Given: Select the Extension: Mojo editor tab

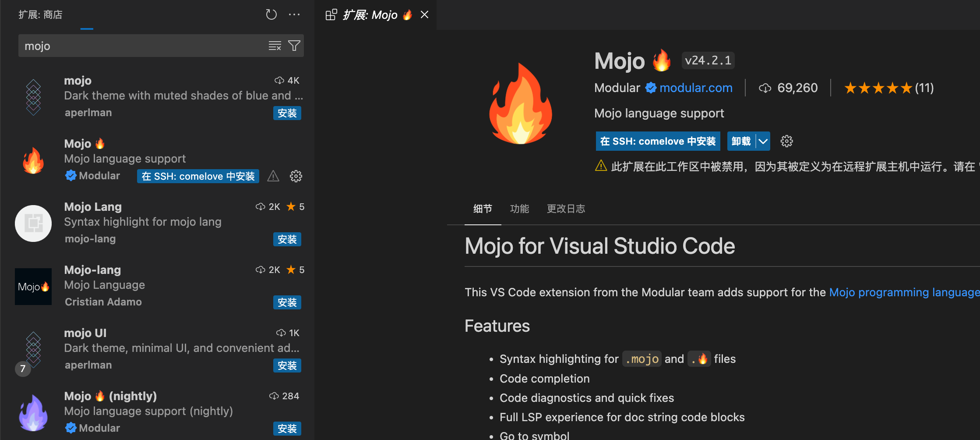Looking at the screenshot, I should tap(376, 15).
